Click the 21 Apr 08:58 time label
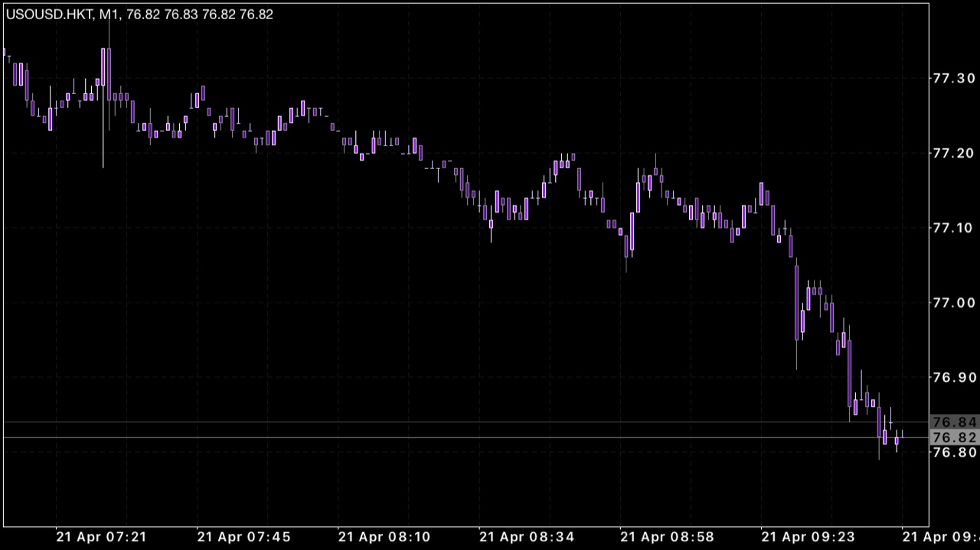This screenshot has height=550, width=980. click(668, 536)
